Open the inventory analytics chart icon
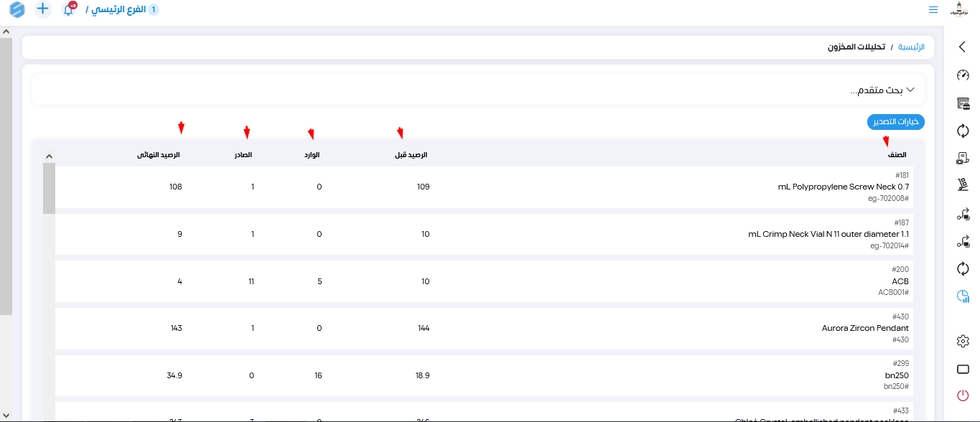This screenshot has width=980, height=422. 963,296
